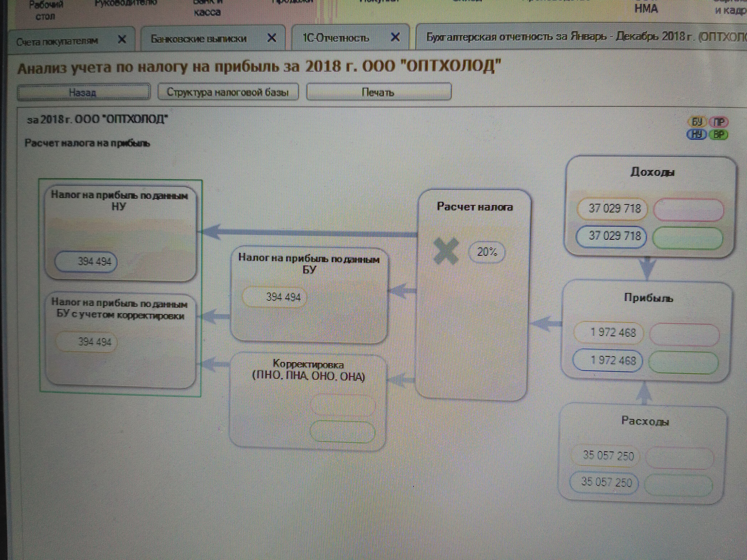Close the Банковские выписки tab
Image resolution: width=747 pixels, height=560 pixels.
(x=272, y=38)
